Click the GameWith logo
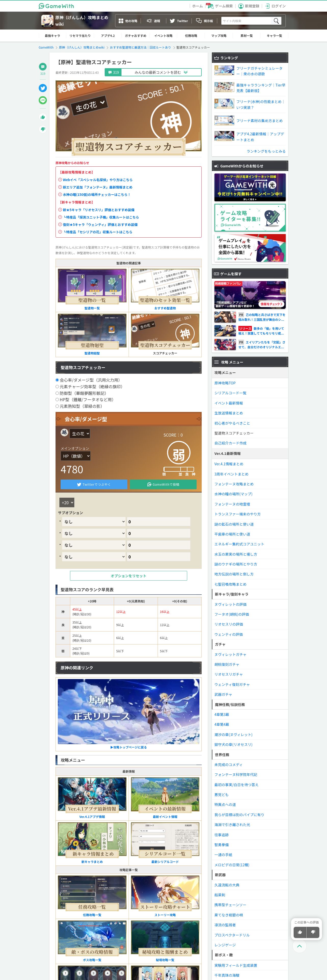This screenshot has width=327, height=980. (x=56, y=6)
